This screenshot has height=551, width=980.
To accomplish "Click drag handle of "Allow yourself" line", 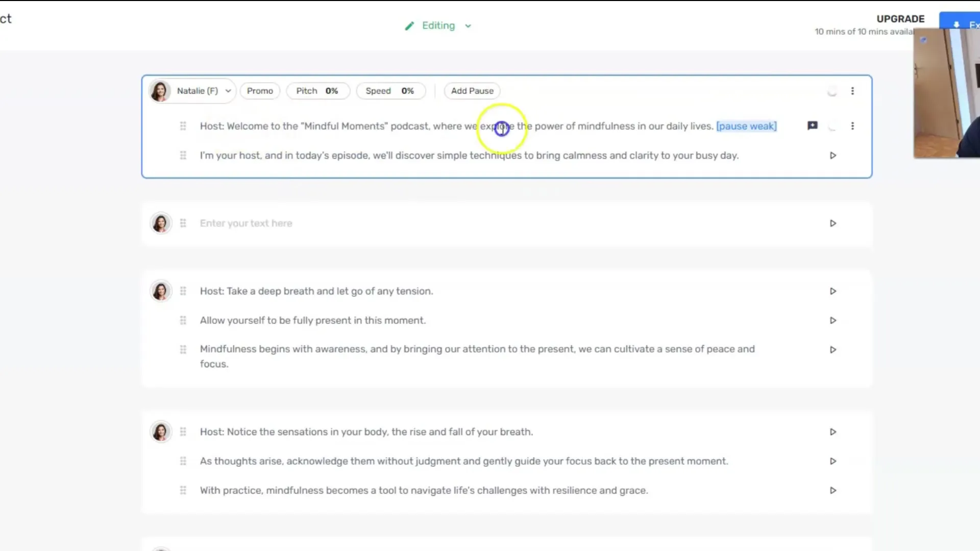I will [183, 320].
